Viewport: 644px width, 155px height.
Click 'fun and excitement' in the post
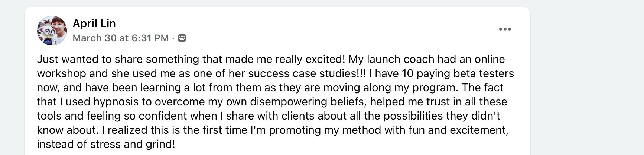460,130
